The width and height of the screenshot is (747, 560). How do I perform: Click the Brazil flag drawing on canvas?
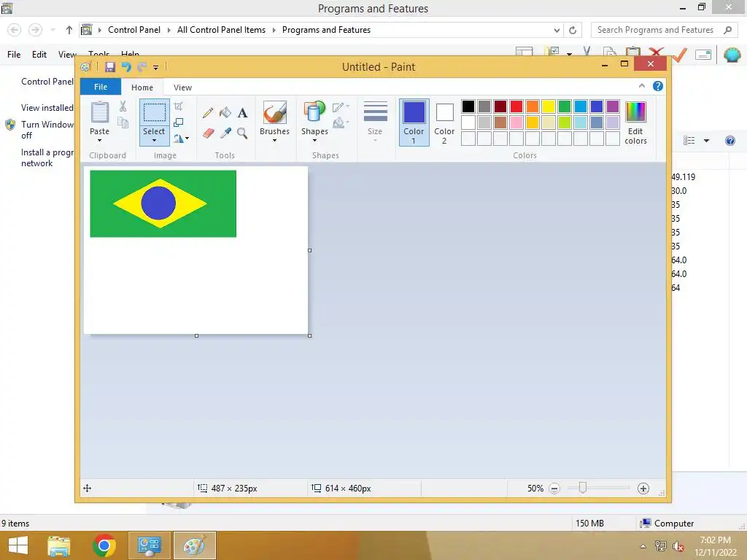[x=163, y=204]
